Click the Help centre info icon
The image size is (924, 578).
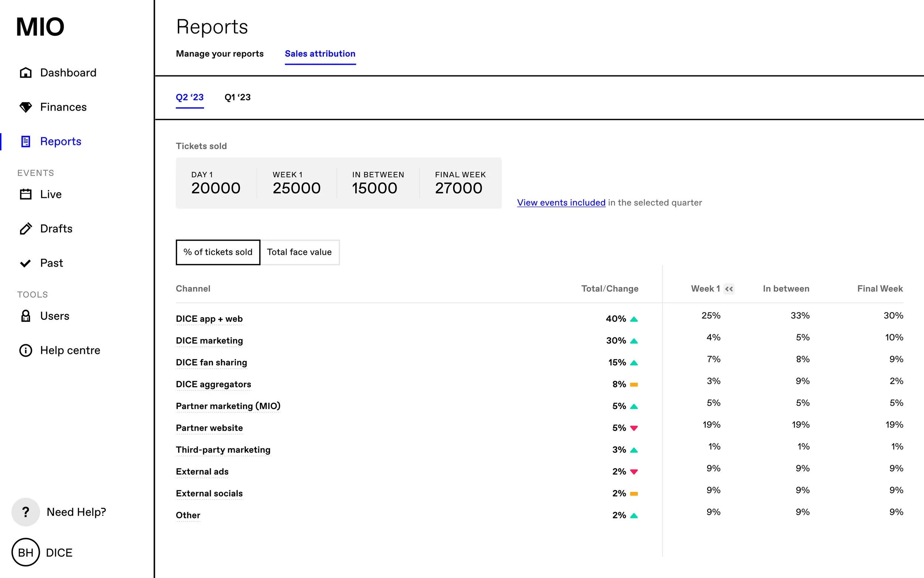26,350
